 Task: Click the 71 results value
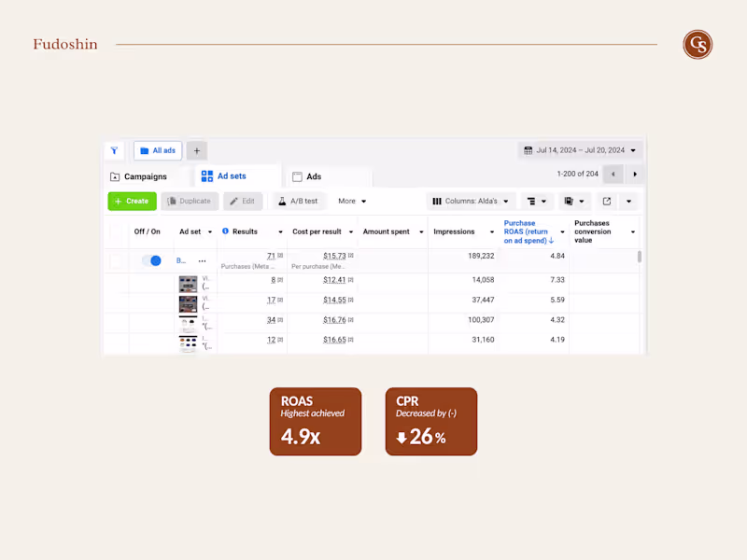pos(271,256)
